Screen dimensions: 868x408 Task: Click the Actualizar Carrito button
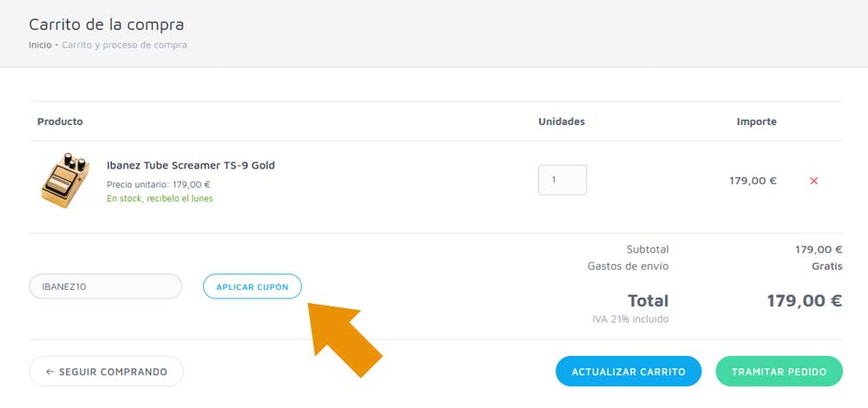click(628, 371)
